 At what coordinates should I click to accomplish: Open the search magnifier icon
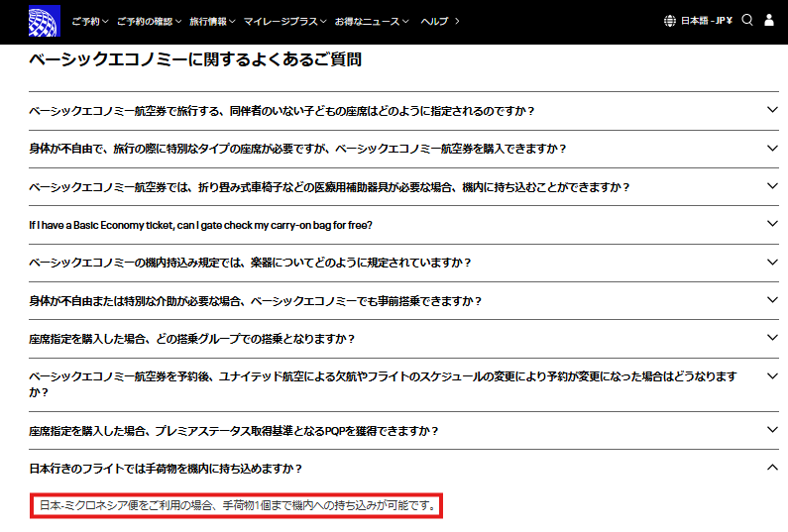(x=747, y=20)
